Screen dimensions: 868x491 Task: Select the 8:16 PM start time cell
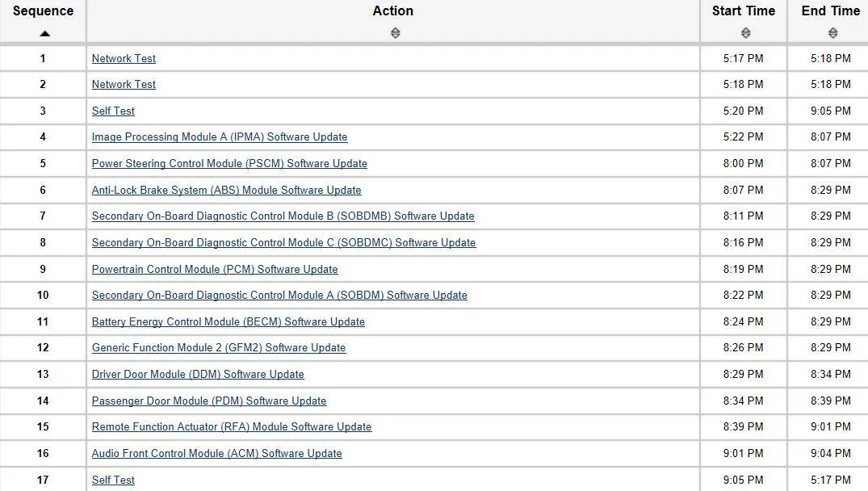744,243
